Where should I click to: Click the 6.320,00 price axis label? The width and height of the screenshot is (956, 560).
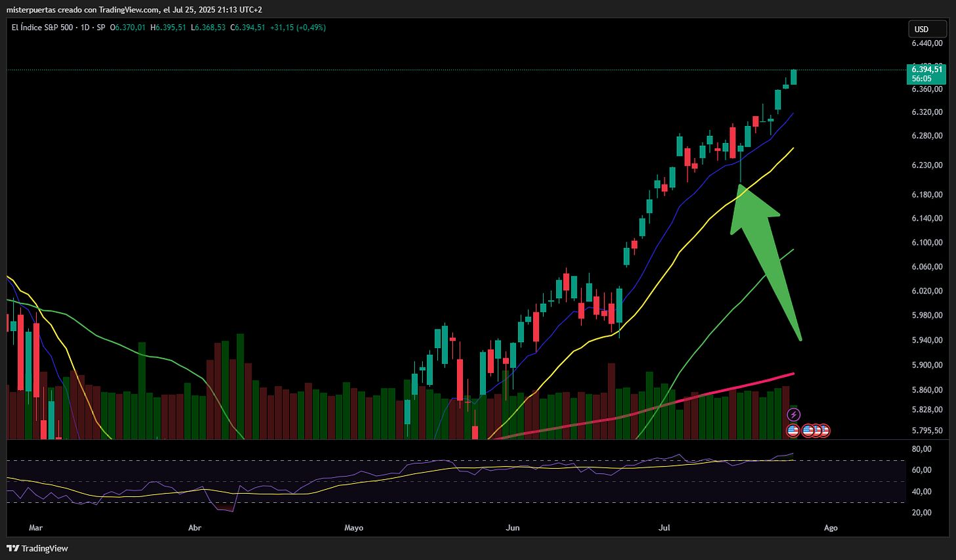point(927,112)
